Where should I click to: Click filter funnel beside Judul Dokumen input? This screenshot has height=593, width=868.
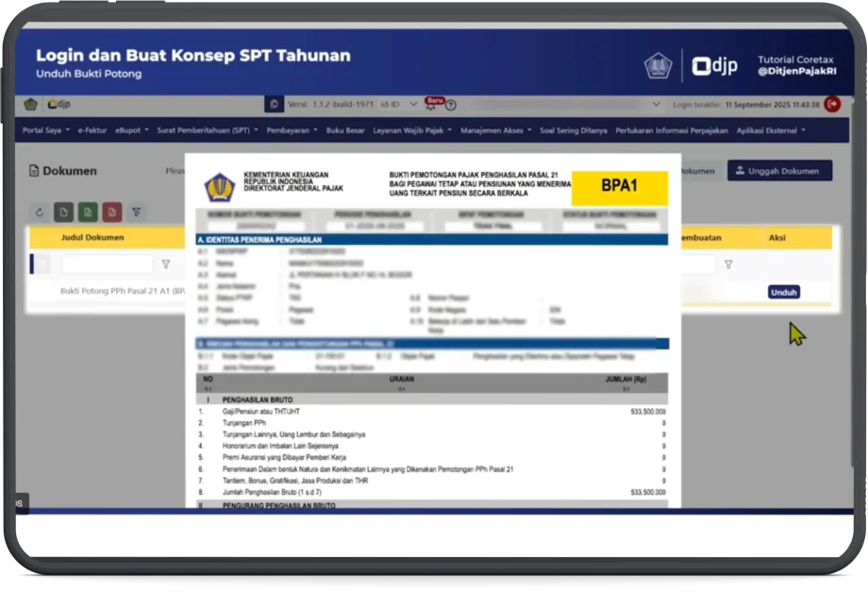pos(166,265)
